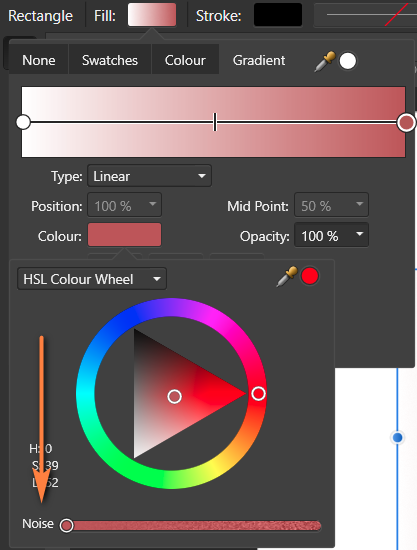Click the black Stroke swatch

(278, 15)
